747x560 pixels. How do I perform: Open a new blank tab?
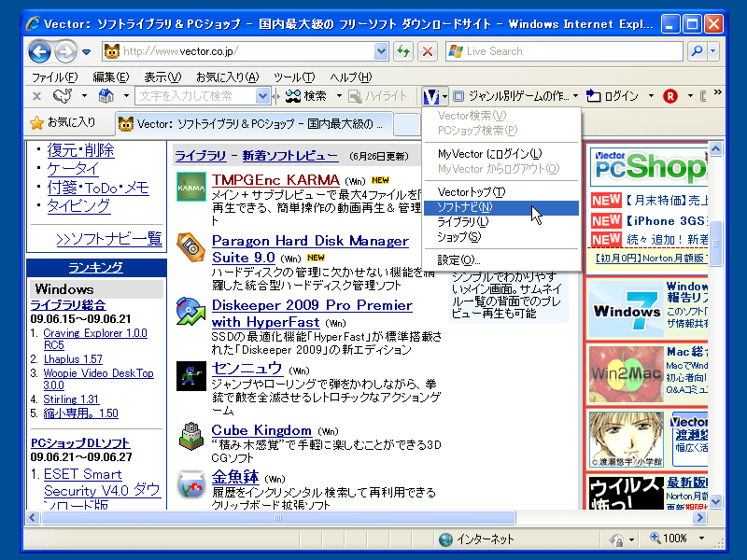[x=406, y=125]
